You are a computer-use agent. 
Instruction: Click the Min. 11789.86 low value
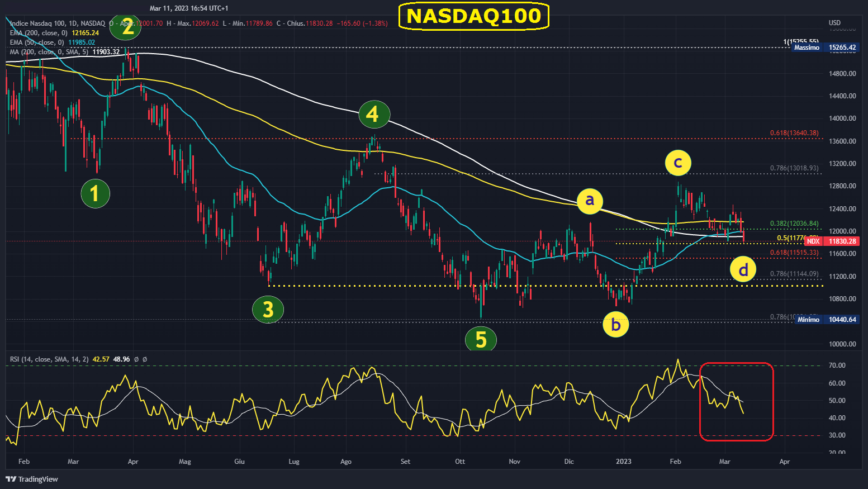(253, 23)
